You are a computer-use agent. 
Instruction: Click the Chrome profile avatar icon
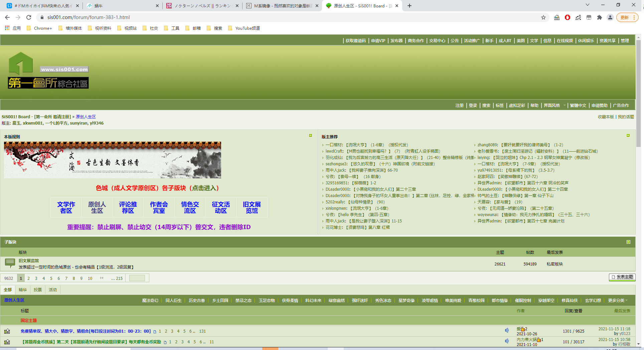click(610, 17)
